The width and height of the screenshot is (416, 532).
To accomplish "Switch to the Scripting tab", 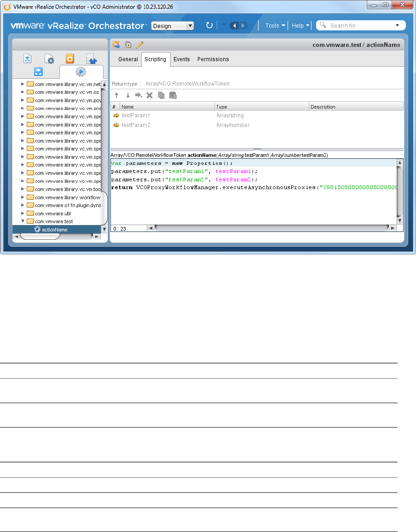I will coord(156,59).
